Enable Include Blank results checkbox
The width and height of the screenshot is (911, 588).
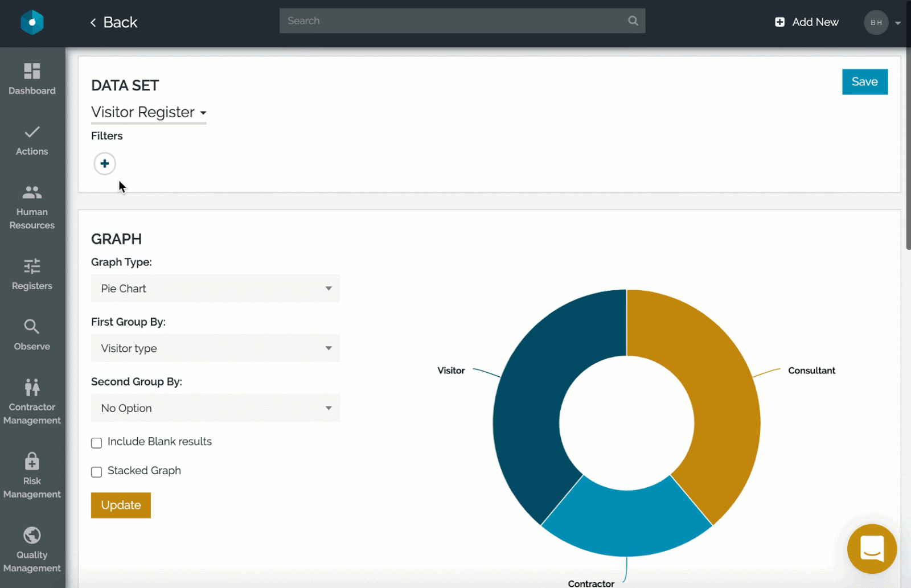click(97, 443)
